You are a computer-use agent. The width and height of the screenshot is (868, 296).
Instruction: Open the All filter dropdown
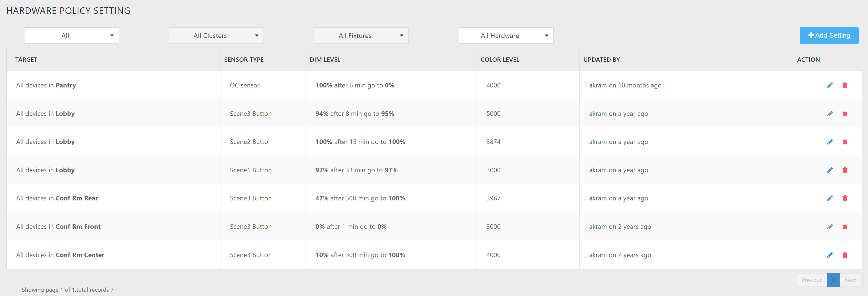(x=71, y=36)
